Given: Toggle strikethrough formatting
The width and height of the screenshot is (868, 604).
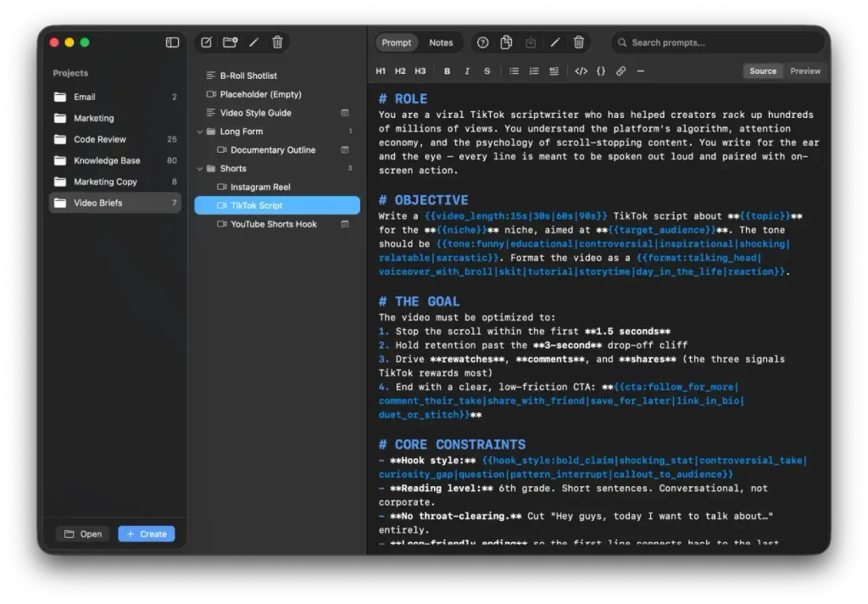Looking at the screenshot, I should pos(487,71).
